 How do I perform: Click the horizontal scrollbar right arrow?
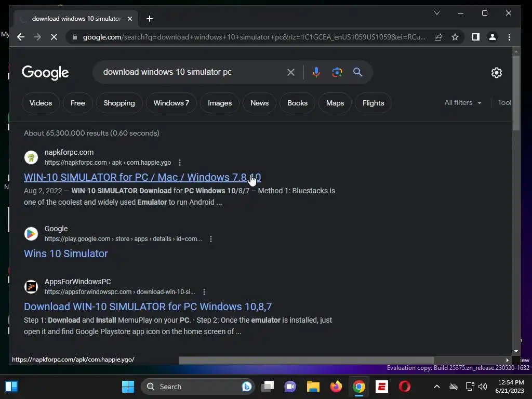(x=508, y=360)
